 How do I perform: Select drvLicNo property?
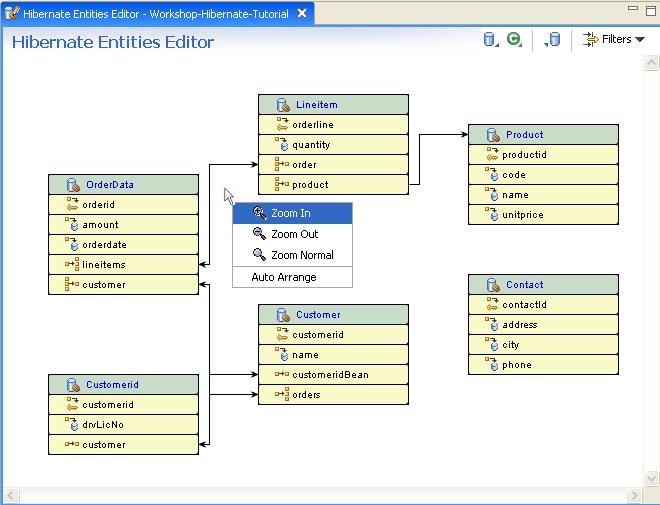pyautogui.click(x=123, y=425)
